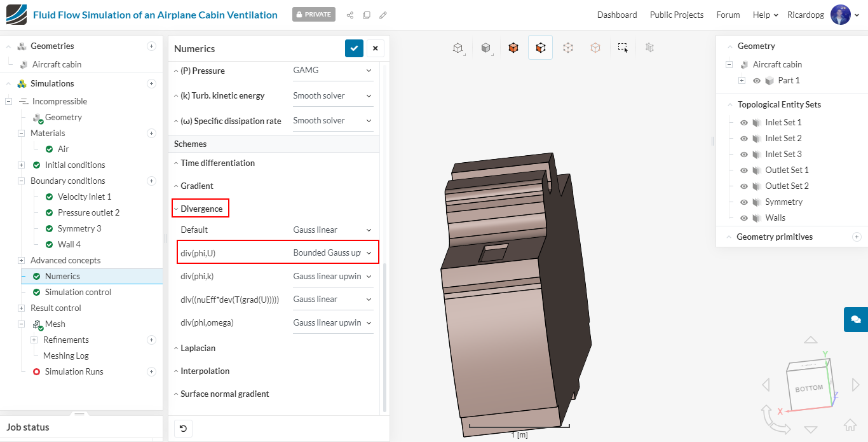Expand the Time differentiation section
The image size is (868, 442).
click(x=214, y=163)
